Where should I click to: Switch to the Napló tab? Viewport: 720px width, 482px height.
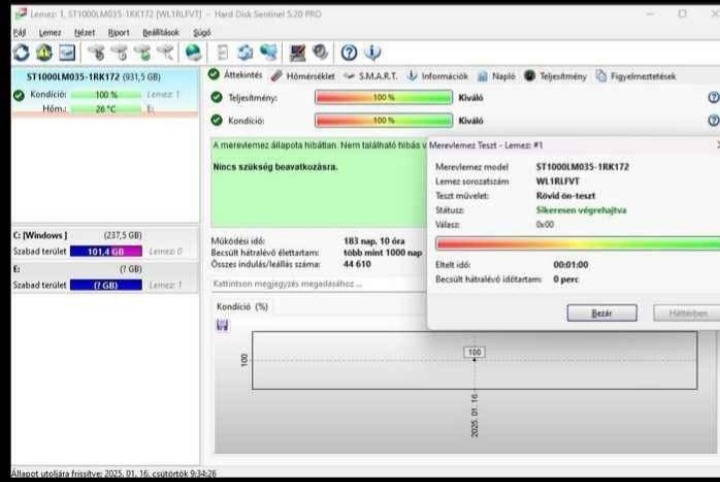497,76
